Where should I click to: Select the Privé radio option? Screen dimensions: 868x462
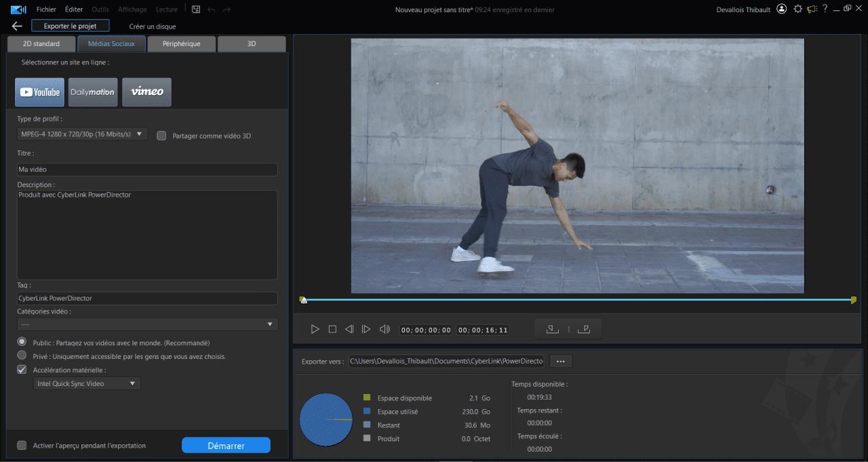click(22, 355)
